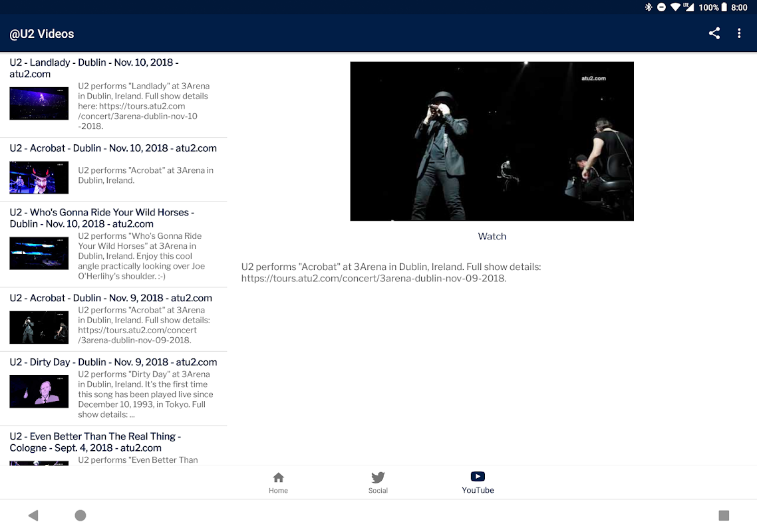
Task: Tap the share icon in the header
Action: pyautogui.click(x=714, y=33)
